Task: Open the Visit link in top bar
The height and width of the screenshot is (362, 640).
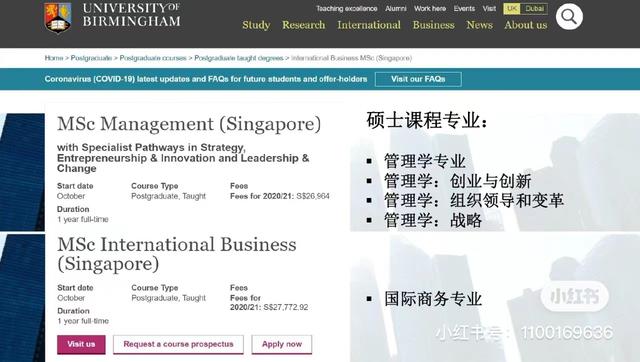Action: [489, 9]
